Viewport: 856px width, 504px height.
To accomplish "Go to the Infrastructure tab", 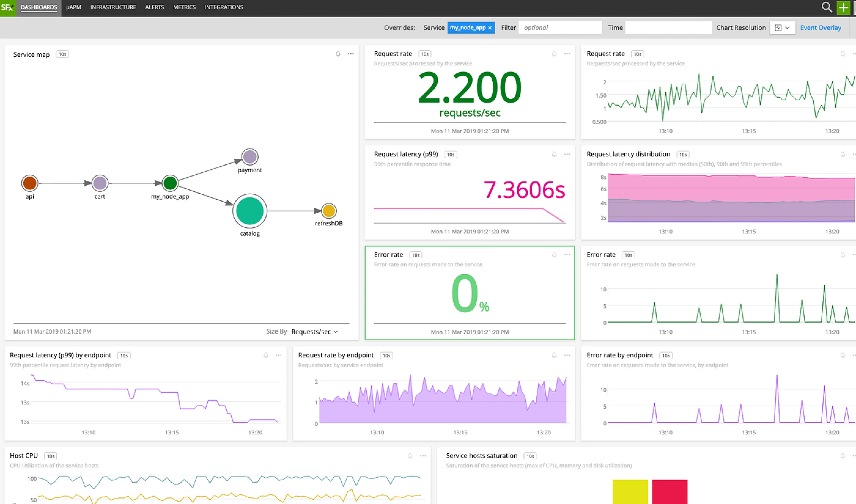I will coord(113,7).
